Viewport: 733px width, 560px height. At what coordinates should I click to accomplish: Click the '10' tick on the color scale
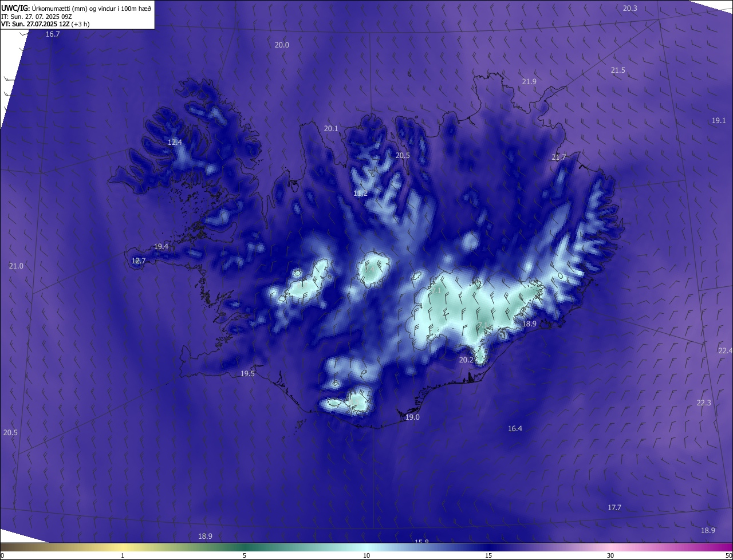coord(366,556)
